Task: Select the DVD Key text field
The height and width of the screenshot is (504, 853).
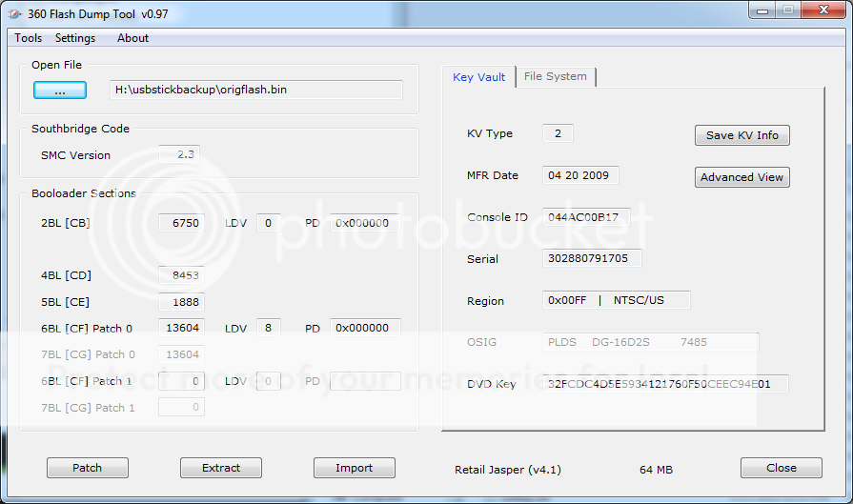Action: [x=665, y=385]
